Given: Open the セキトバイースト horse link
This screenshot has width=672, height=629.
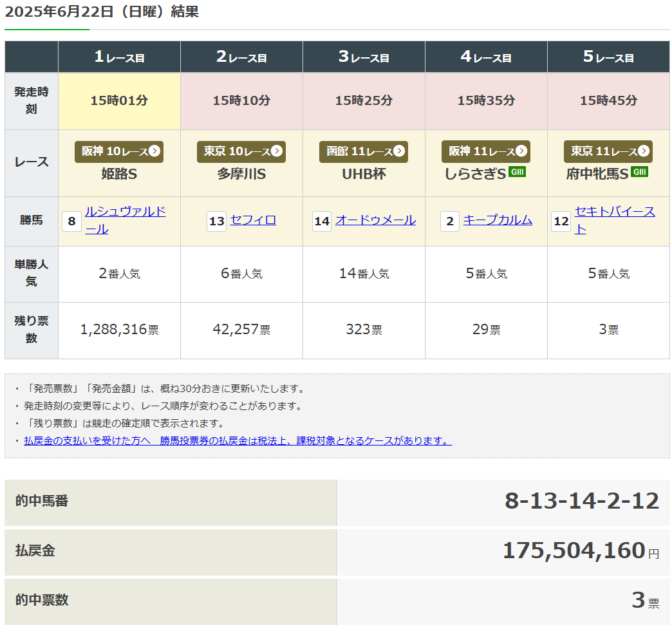Looking at the screenshot, I should (615, 220).
